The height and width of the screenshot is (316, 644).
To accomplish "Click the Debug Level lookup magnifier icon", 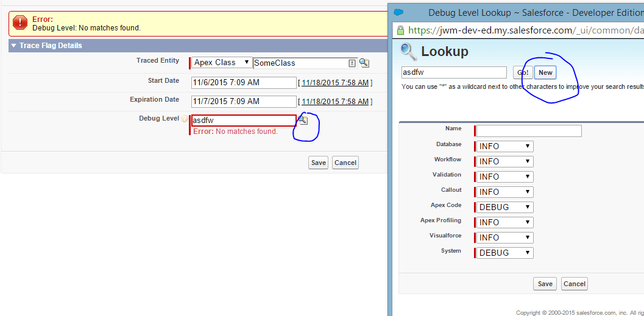I will click(x=303, y=120).
